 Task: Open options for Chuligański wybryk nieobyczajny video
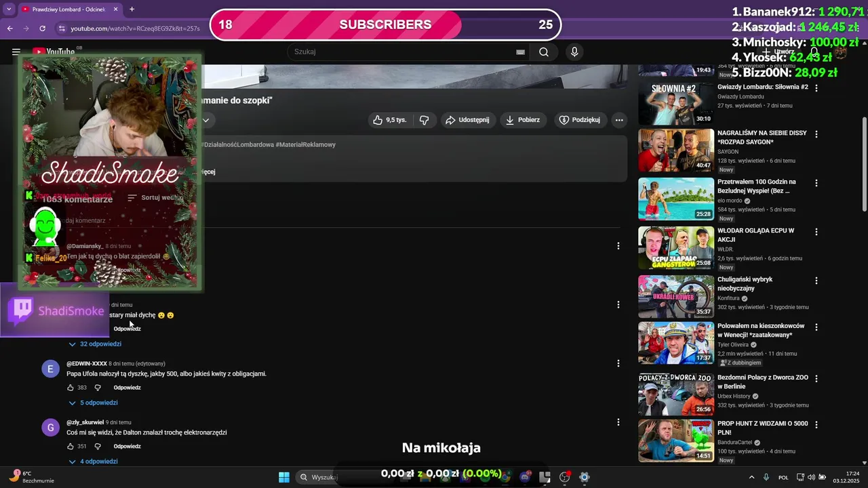816,281
